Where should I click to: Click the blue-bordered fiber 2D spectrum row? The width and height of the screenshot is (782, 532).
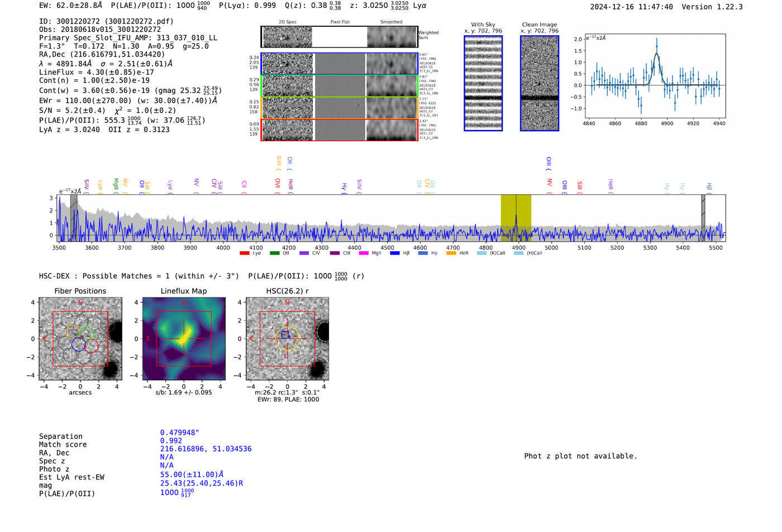click(340, 64)
